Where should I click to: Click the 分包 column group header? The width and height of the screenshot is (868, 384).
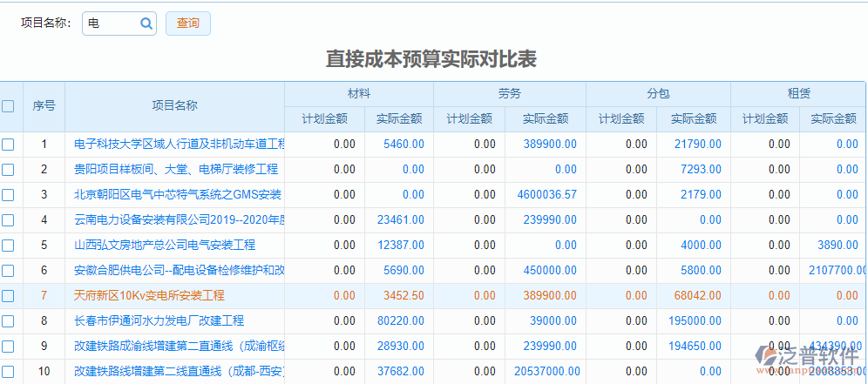coord(658,94)
